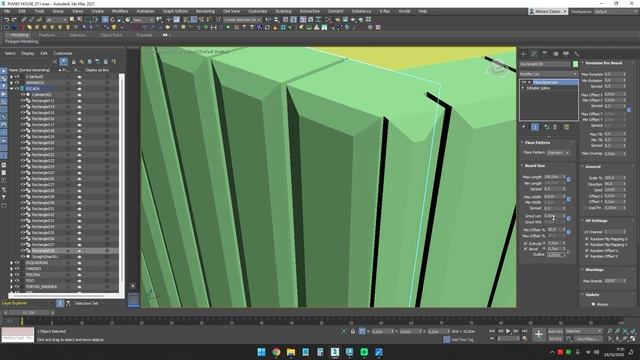
Task: Click the Set Key button
Action: point(555,339)
